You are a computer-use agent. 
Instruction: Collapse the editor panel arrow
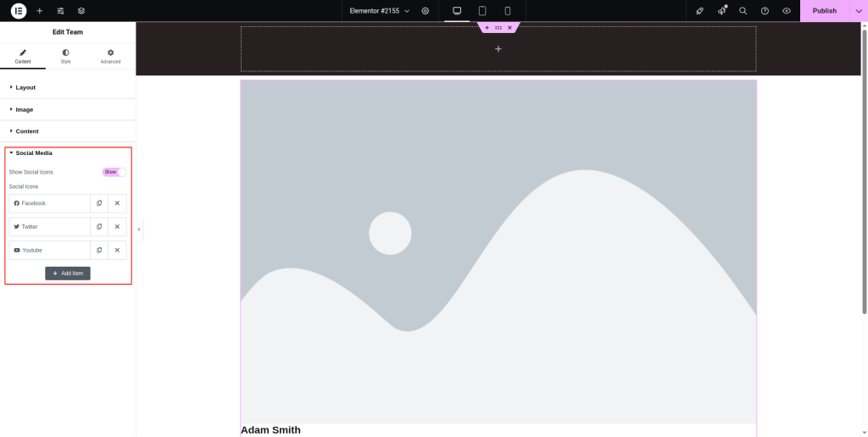139,230
